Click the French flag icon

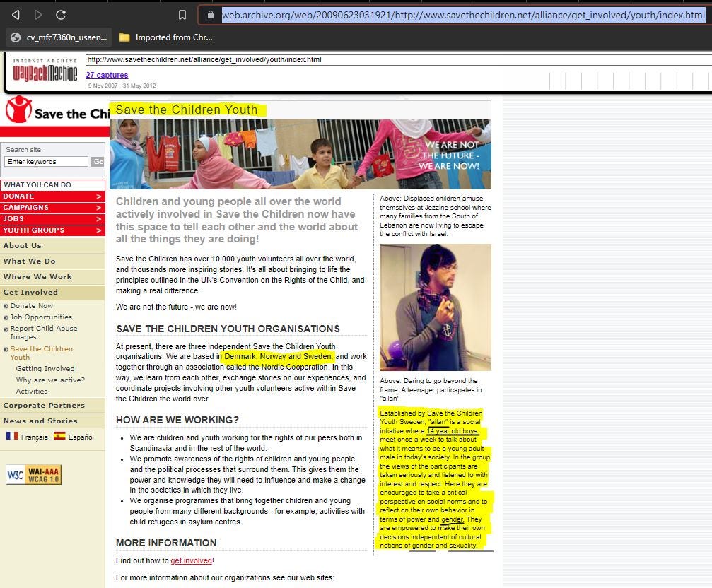pyautogui.click(x=12, y=436)
